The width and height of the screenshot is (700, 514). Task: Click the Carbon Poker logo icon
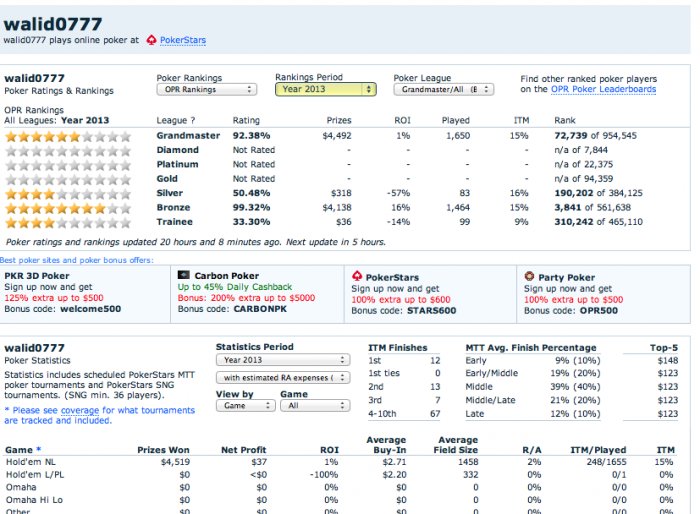[183, 275]
